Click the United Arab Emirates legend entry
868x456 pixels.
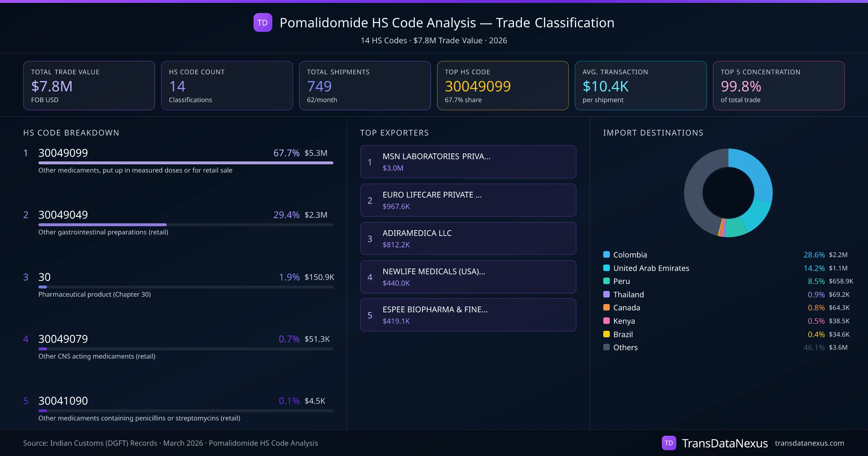(x=651, y=268)
